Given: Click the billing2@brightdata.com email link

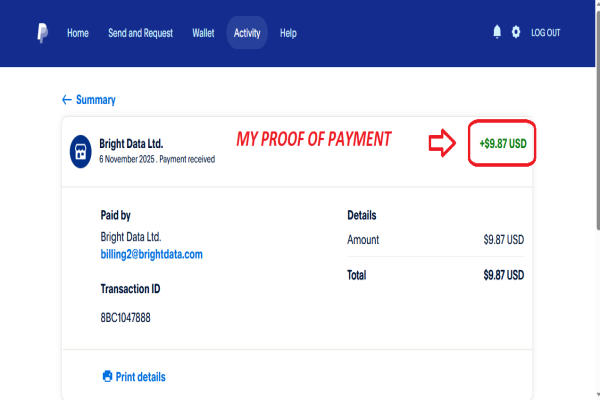Looking at the screenshot, I should [152, 255].
